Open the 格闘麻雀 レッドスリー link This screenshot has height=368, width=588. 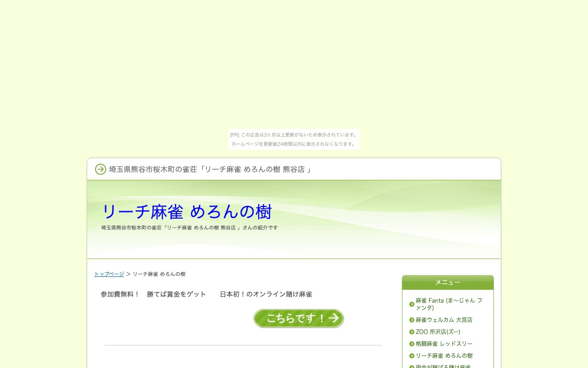point(444,344)
